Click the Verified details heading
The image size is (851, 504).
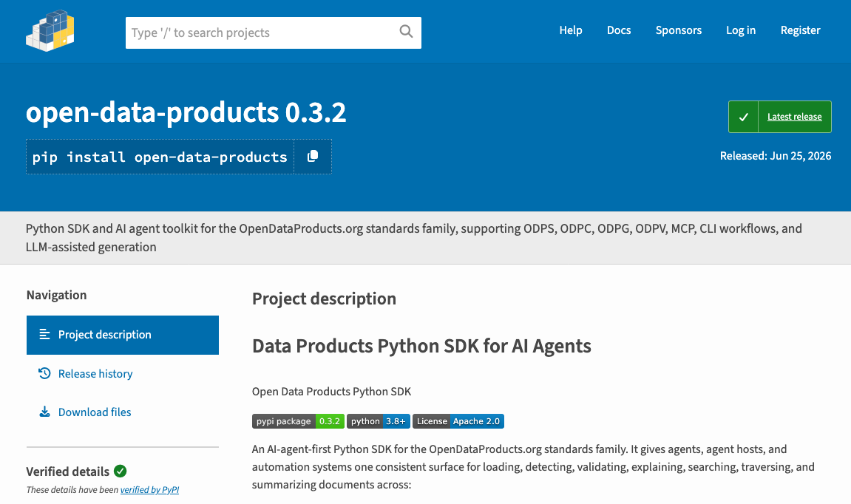click(68, 471)
